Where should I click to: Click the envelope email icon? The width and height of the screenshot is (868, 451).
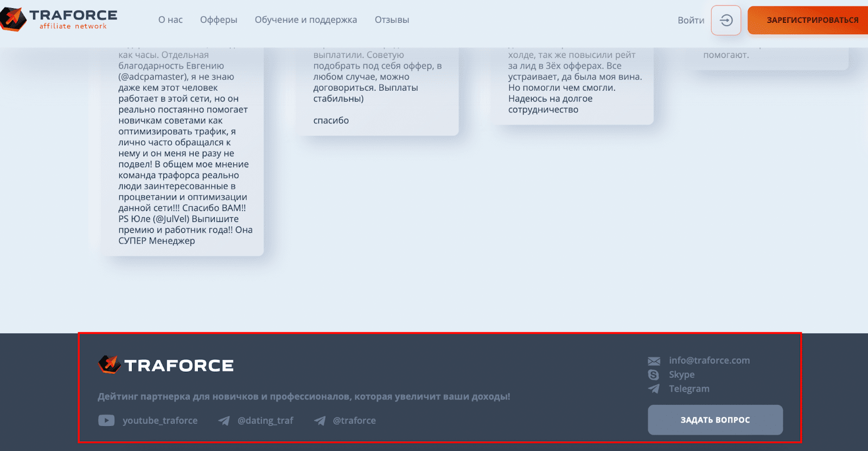coord(654,361)
